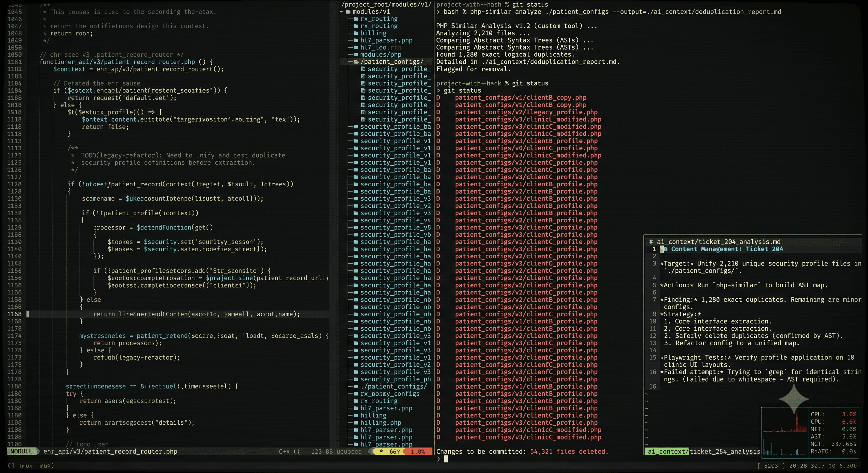This screenshot has height=473, width=868.
Task: Click 'Found 1,280 exact logical duplicates.'
Action: tap(505, 55)
